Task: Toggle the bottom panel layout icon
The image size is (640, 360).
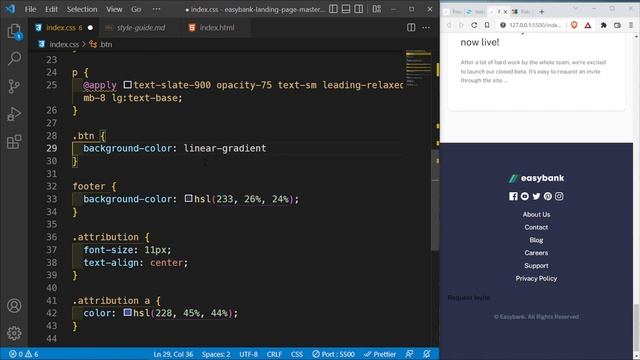Action: click(x=346, y=9)
